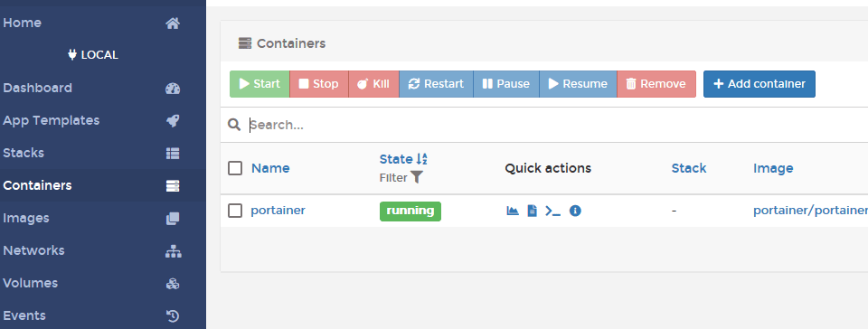The image size is (868, 329).
Task: Click the Dashboard gauge icon
Action: 173,89
